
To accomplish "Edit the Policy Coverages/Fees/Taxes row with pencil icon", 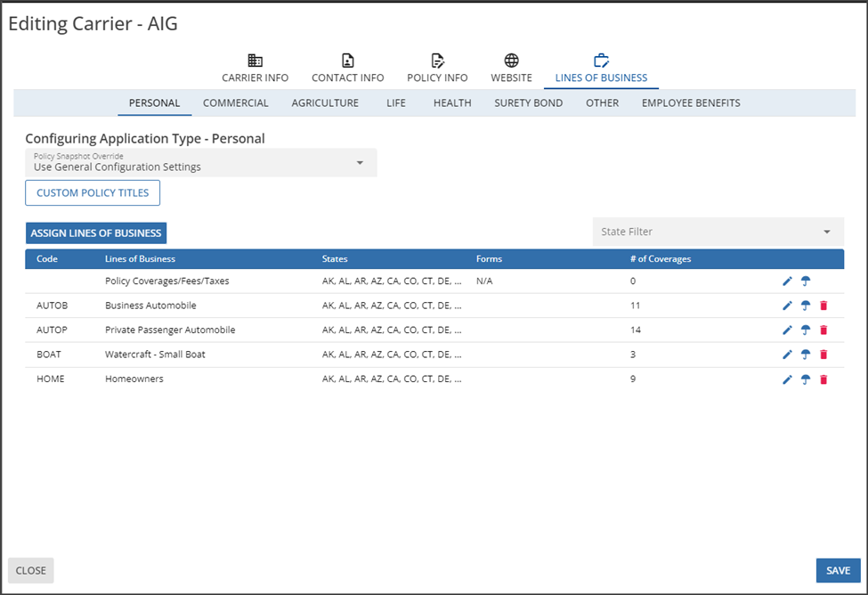I will [x=787, y=281].
